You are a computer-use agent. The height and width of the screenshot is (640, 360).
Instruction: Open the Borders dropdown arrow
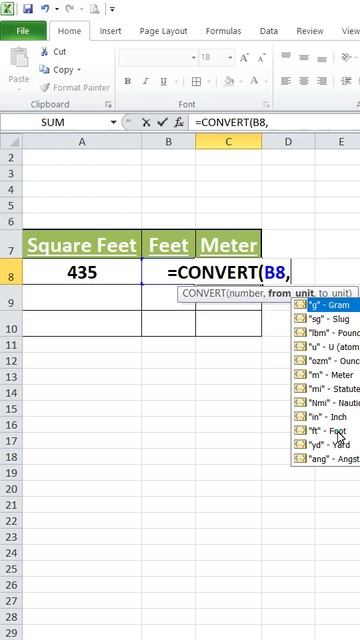click(x=209, y=82)
